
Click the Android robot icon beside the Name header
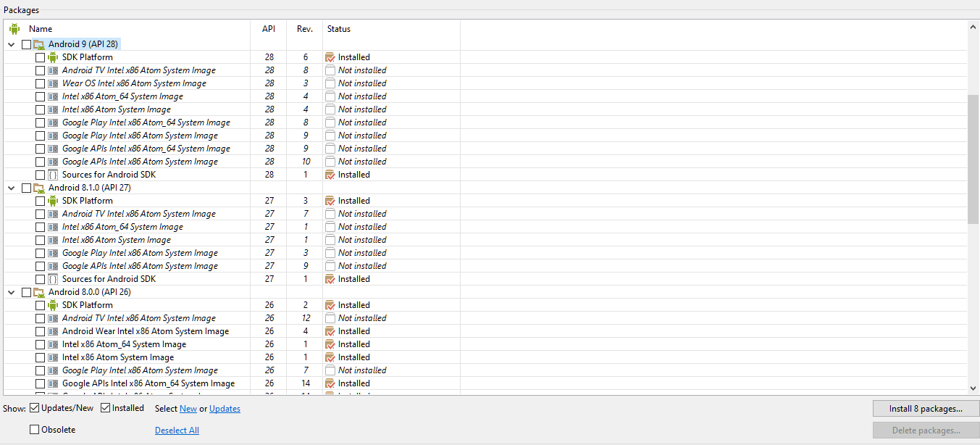(x=14, y=29)
